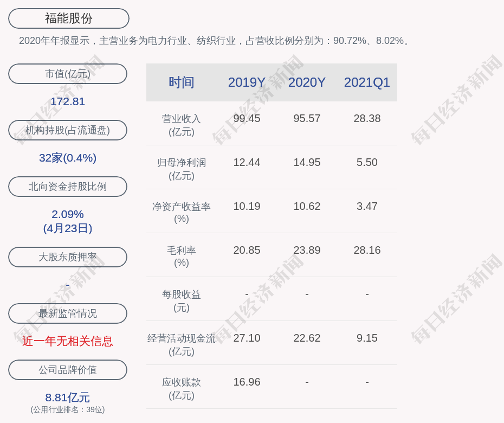The width and height of the screenshot is (504, 423).
Task: Click the 归母净利润 (亿元) row label
Action: coord(182,169)
